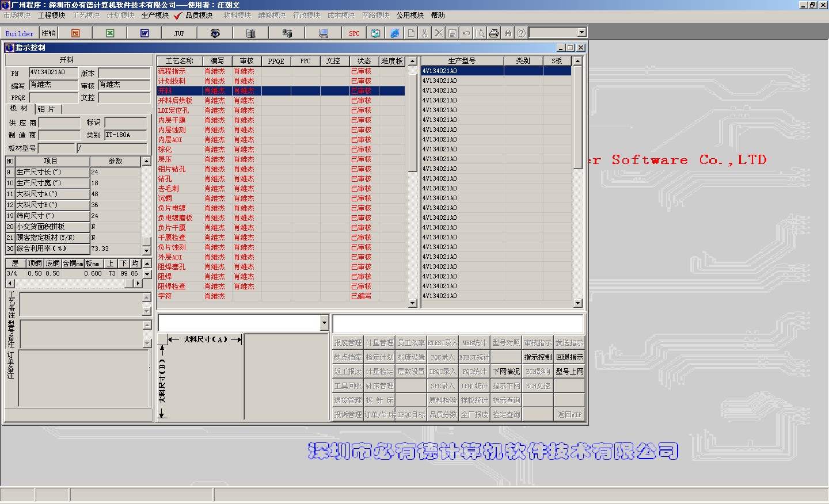Click the Cut scissors toolbar icon
The image size is (829, 504).
click(x=425, y=33)
